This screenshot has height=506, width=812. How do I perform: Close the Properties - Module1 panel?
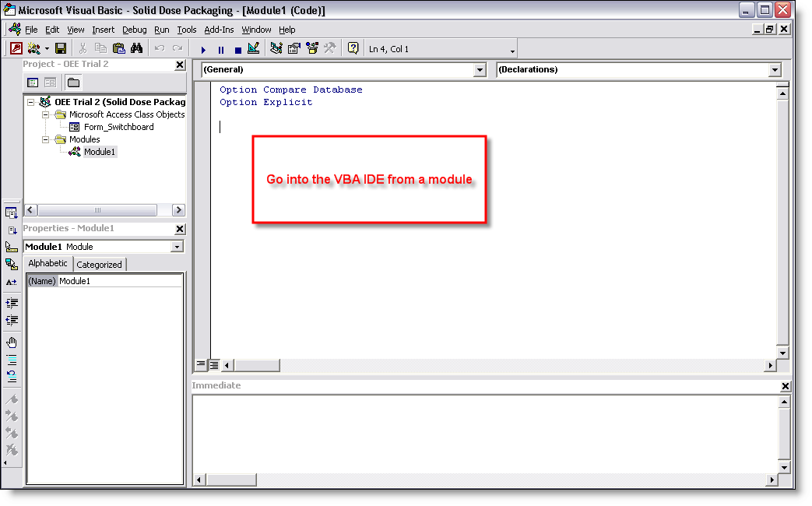click(x=180, y=229)
